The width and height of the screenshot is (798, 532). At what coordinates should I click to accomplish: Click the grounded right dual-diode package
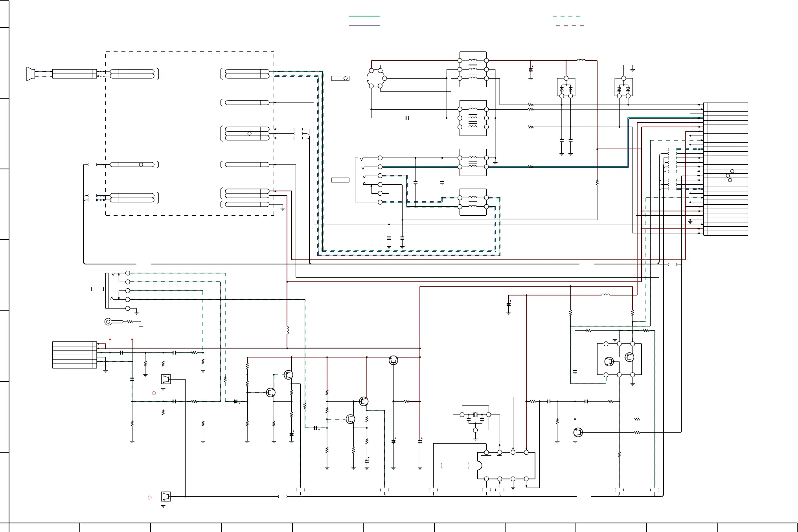(x=623, y=88)
